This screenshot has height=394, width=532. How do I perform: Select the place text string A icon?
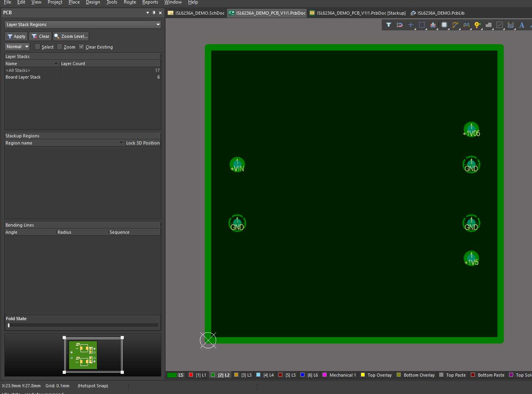521,25
